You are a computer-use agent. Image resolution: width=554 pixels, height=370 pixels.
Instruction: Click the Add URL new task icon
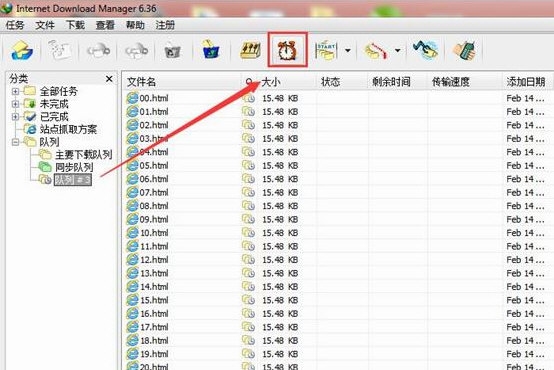[22, 50]
